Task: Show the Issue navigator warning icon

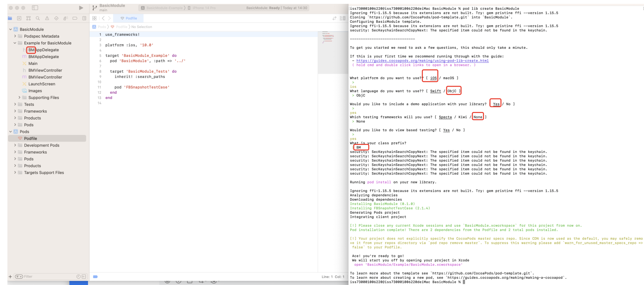Action: (x=47, y=18)
